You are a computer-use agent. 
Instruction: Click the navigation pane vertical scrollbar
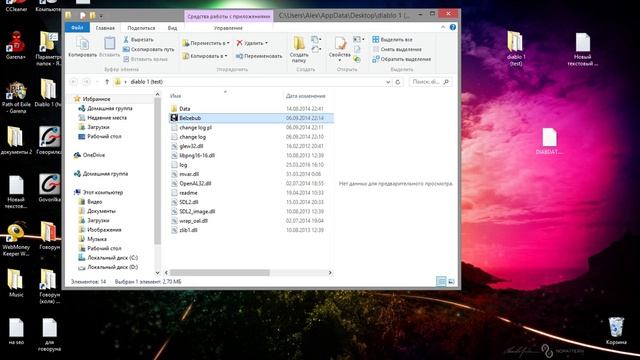click(158, 171)
